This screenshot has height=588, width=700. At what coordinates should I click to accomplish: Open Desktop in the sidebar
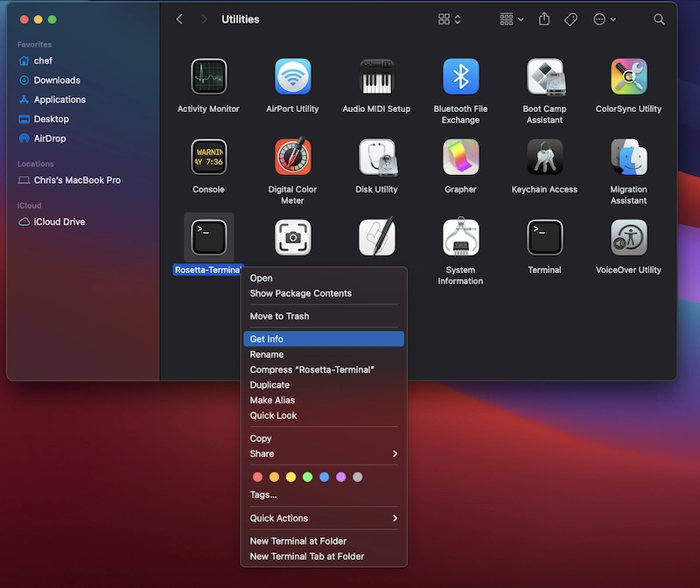pyautogui.click(x=44, y=119)
